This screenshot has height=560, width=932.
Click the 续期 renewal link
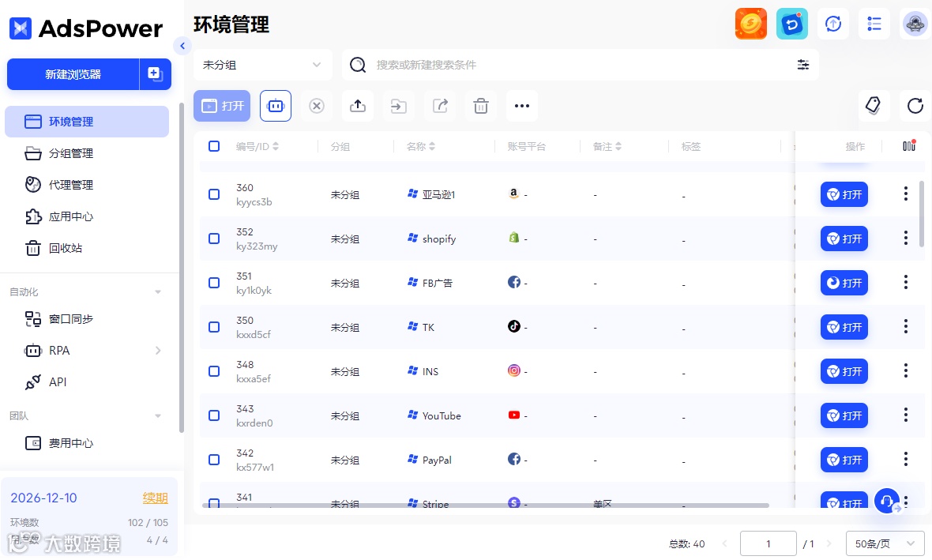[155, 498]
